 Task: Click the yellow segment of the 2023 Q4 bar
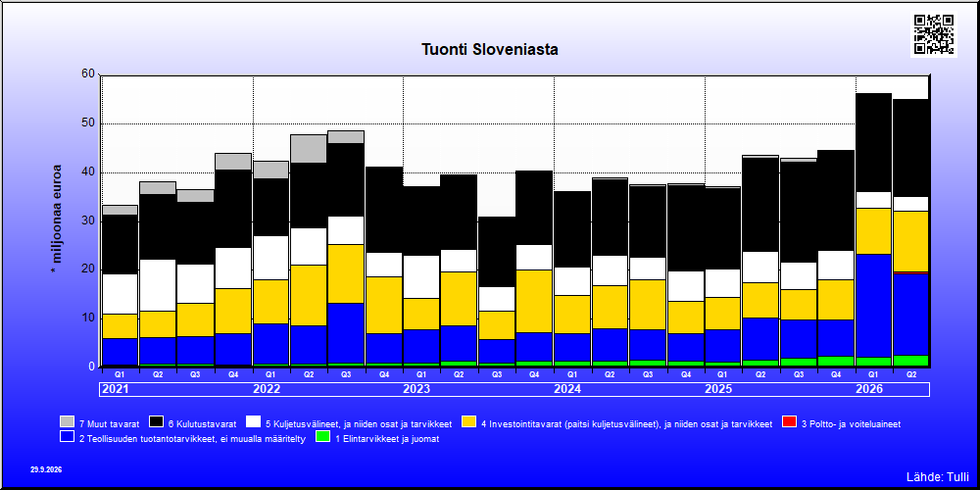tap(534, 301)
